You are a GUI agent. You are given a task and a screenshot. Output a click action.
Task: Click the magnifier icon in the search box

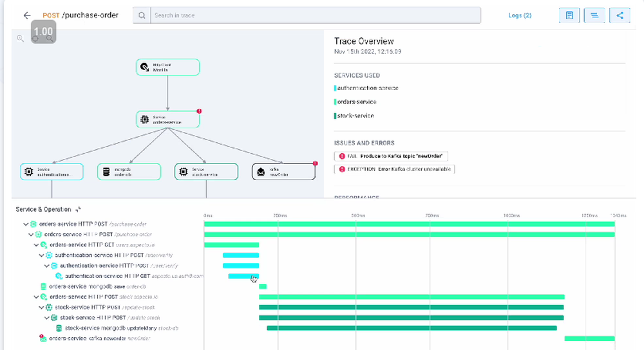142,15
